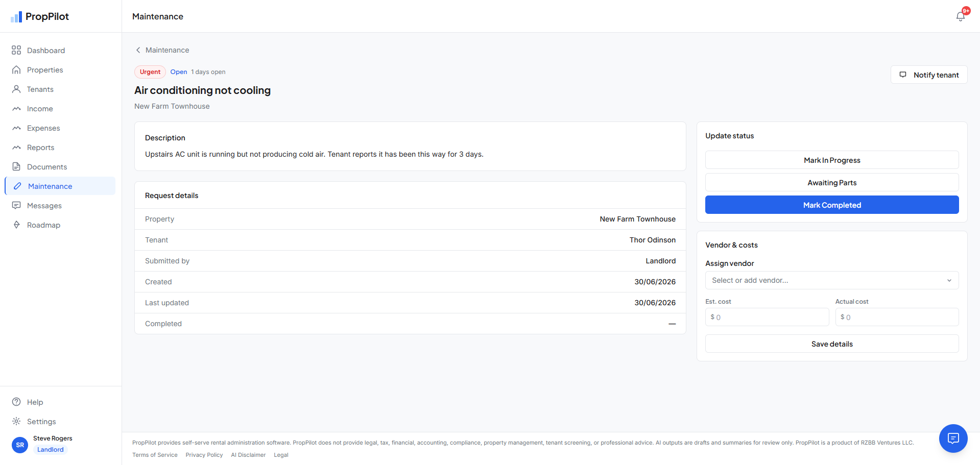Navigate to Income page
This screenshot has width=980, height=465.
tap(60, 108)
